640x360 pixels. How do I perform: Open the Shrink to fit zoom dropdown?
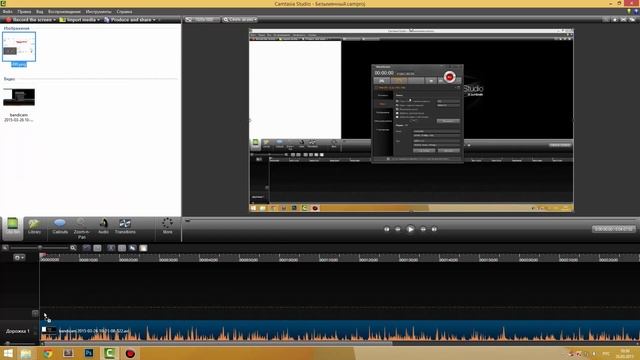[x=240, y=20]
